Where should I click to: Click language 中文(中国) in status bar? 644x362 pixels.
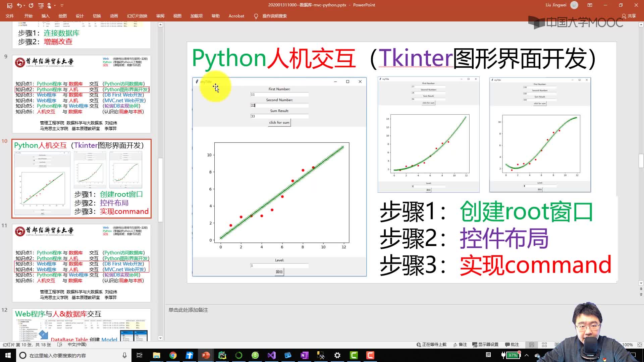(77, 345)
